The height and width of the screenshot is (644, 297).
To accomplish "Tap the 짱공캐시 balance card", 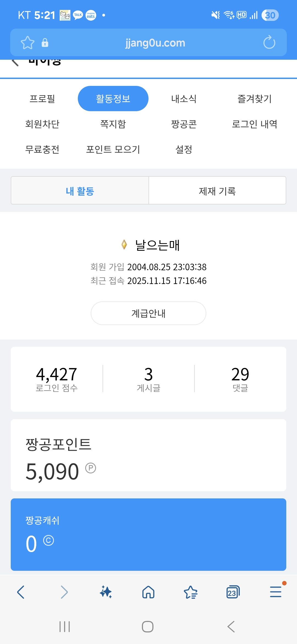I will [148, 534].
